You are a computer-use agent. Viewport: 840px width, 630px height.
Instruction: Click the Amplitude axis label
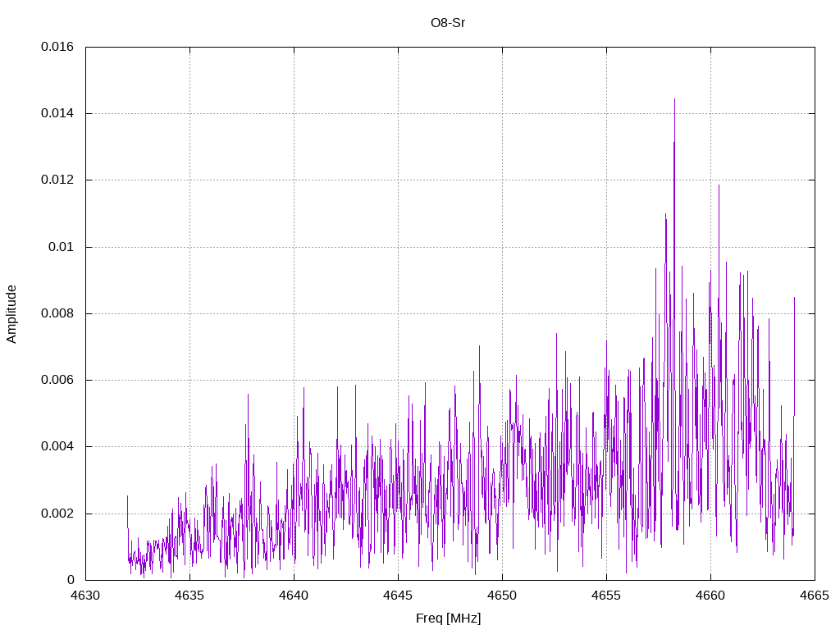tap(11, 314)
